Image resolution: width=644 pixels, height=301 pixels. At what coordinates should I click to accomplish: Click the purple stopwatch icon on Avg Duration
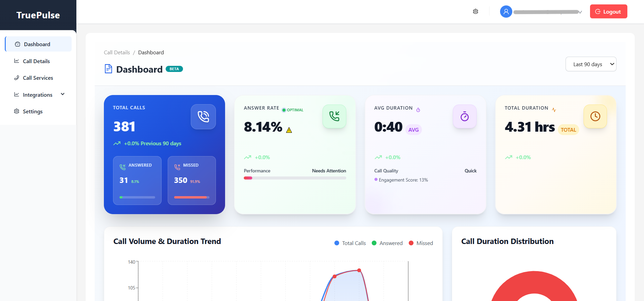[464, 116]
